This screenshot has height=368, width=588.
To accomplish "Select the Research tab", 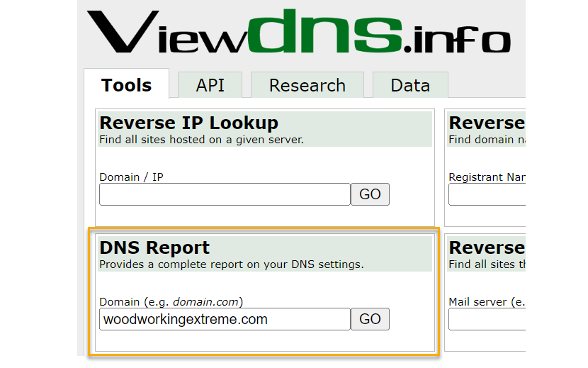I will coord(307,86).
